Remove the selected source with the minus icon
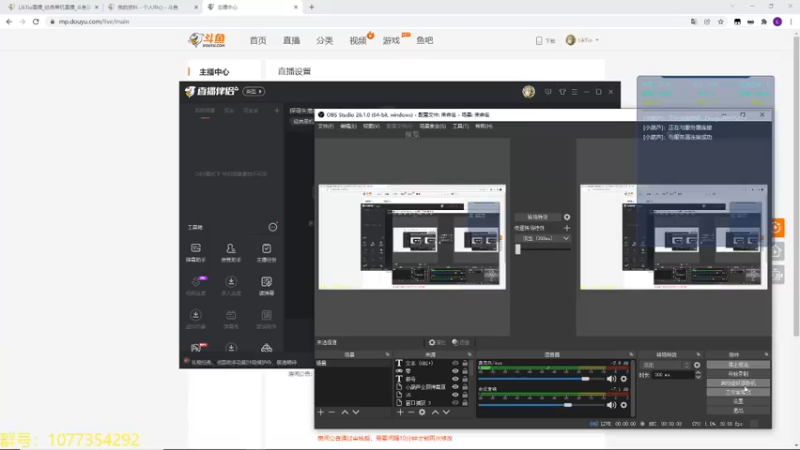Viewport: 800px width, 450px height. [411, 412]
